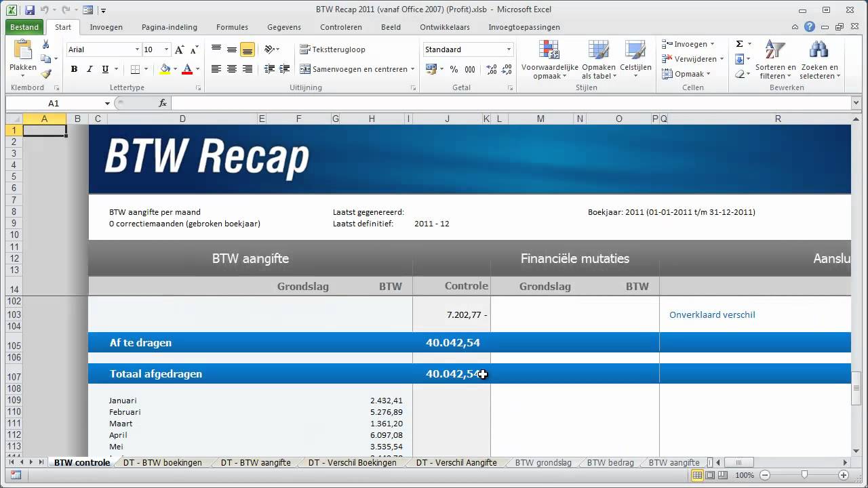This screenshot has width=868, height=488.
Task: Open the Name Box dropdown arrow
Action: click(x=107, y=103)
